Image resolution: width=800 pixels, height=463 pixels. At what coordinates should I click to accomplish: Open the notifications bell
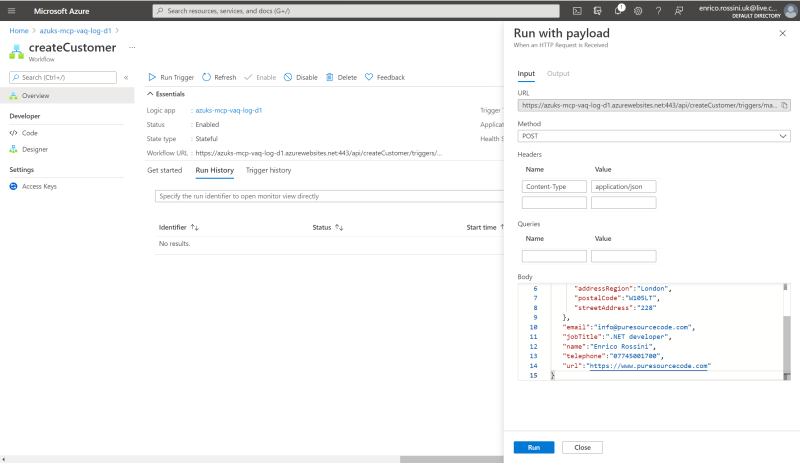click(618, 10)
